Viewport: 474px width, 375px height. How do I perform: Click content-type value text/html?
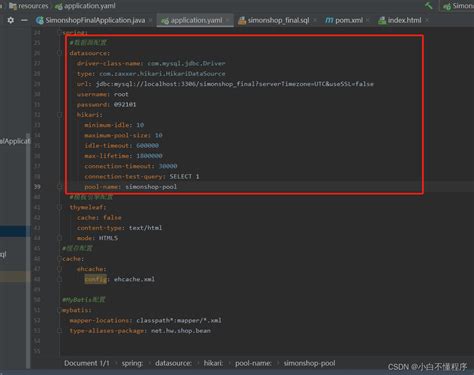(x=145, y=228)
